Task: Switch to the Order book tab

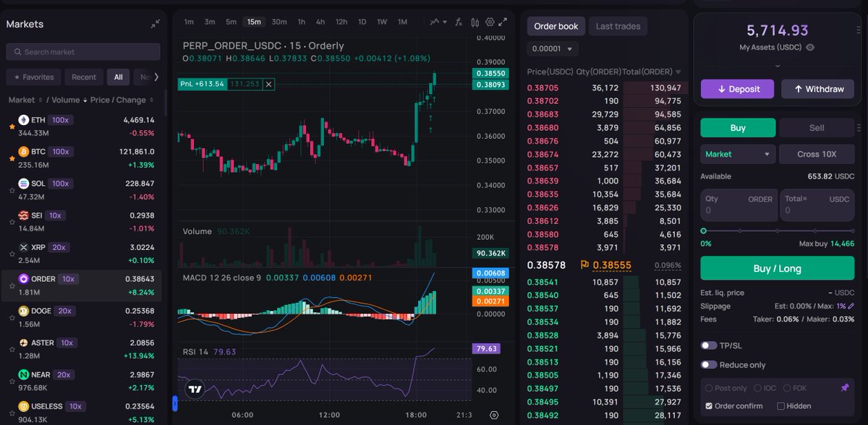Action: click(556, 26)
